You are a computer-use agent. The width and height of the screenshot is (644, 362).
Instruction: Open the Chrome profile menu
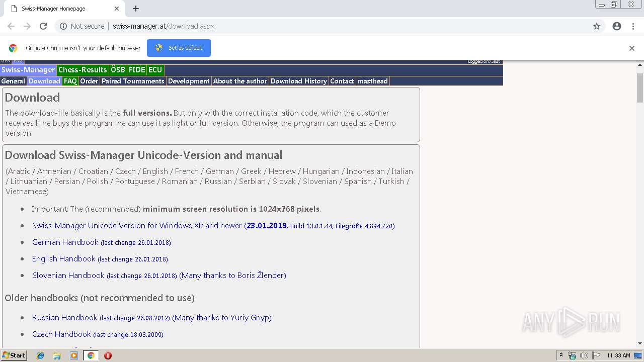point(617,26)
